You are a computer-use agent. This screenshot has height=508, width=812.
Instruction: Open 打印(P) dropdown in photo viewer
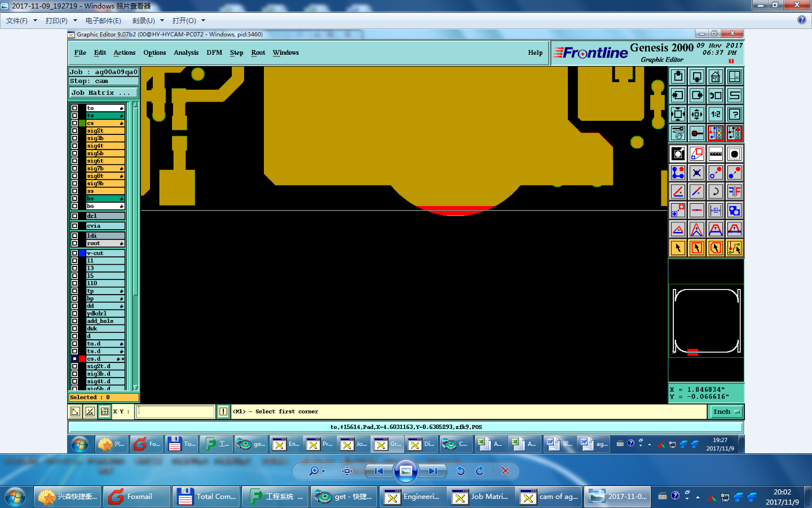[61, 20]
